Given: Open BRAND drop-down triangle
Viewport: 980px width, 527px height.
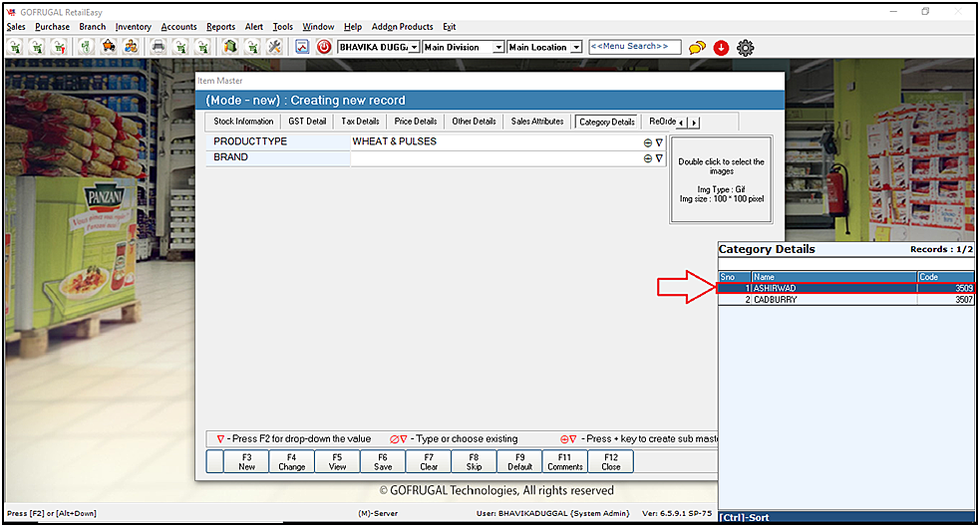Looking at the screenshot, I should [x=659, y=158].
